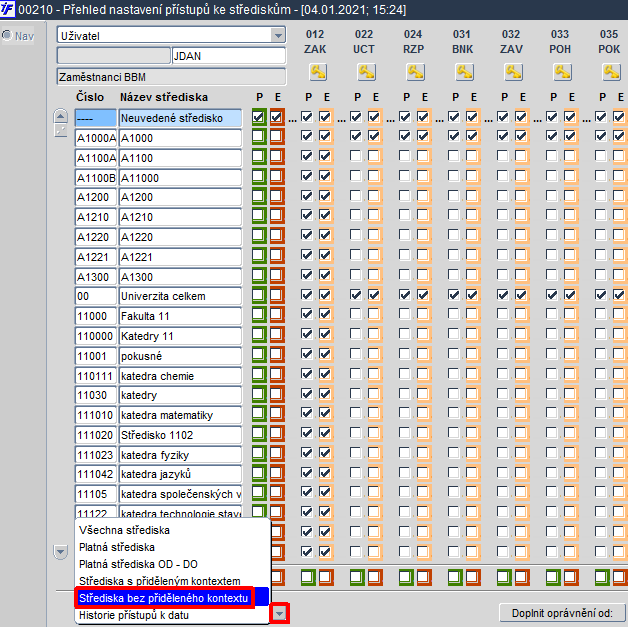The image size is (628, 627).
Task: Click the Katedry 11 name cell
Action: point(180,336)
